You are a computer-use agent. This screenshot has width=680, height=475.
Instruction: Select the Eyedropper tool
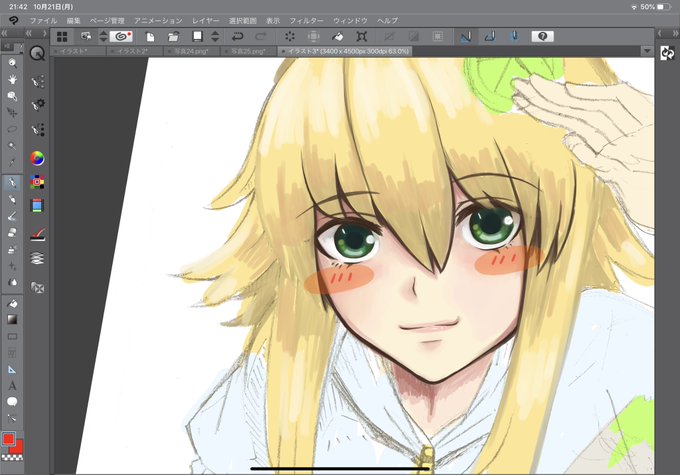(x=12, y=163)
